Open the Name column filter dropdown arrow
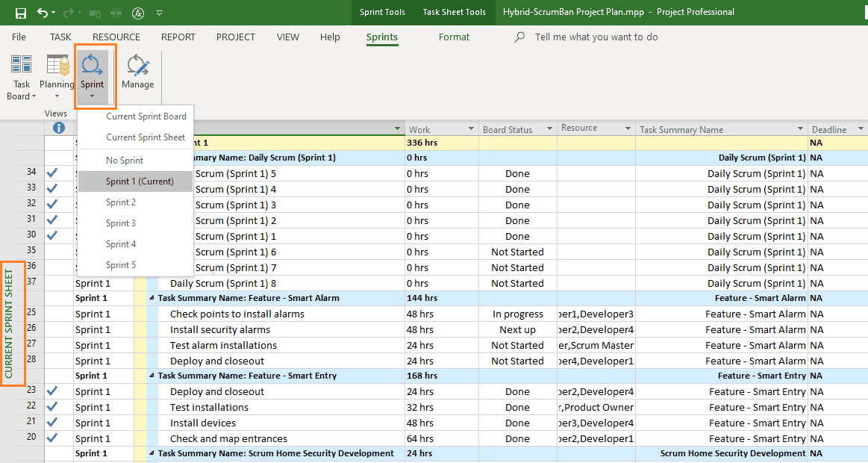868x463 pixels. pyautogui.click(x=398, y=128)
